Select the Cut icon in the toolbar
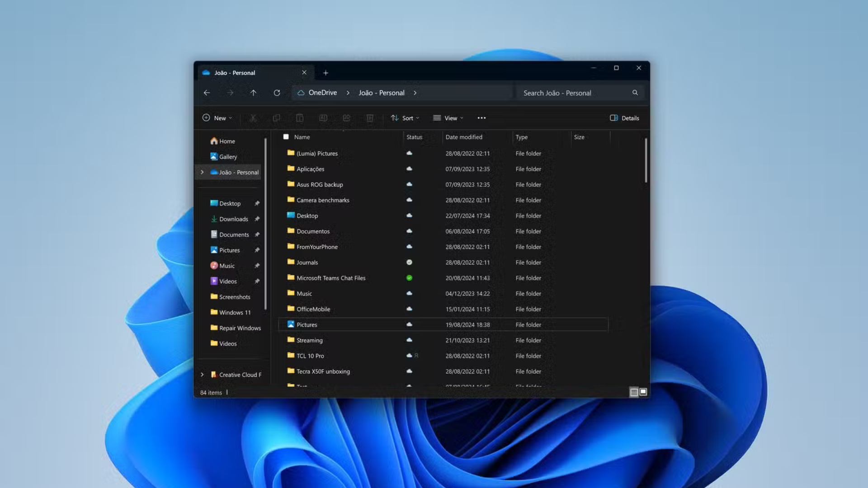The image size is (868, 488). pos(253,118)
